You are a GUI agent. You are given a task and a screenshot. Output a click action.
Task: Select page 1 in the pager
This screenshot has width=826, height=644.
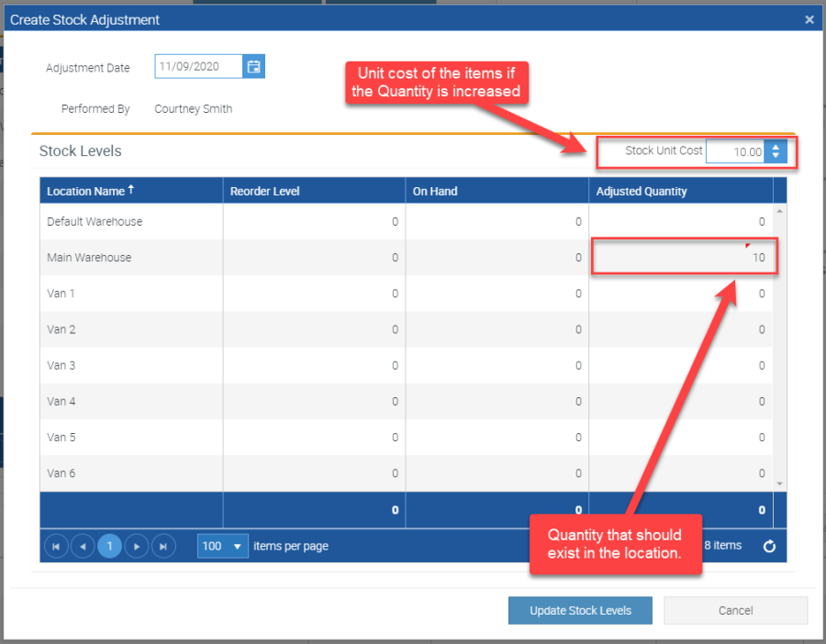point(109,546)
